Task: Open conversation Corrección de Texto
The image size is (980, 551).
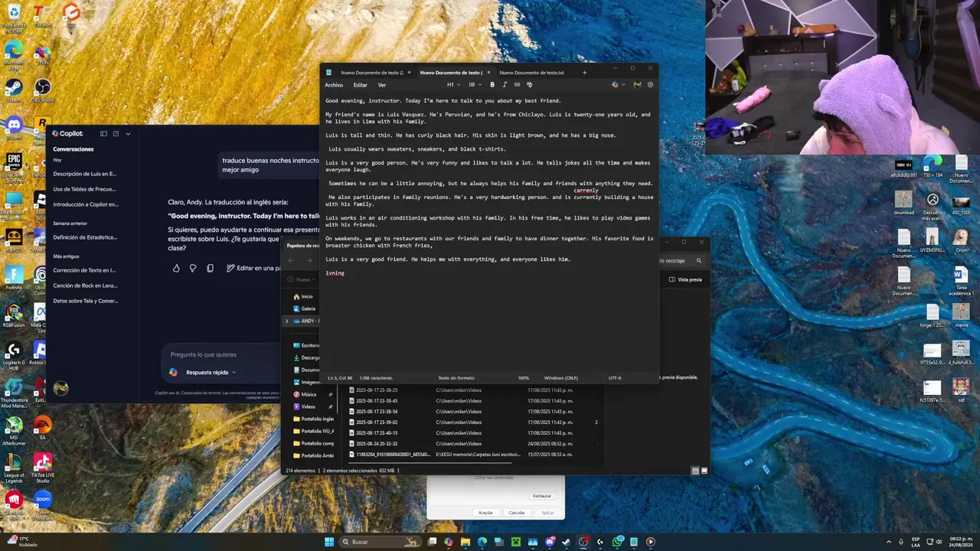Action: [x=85, y=270]
